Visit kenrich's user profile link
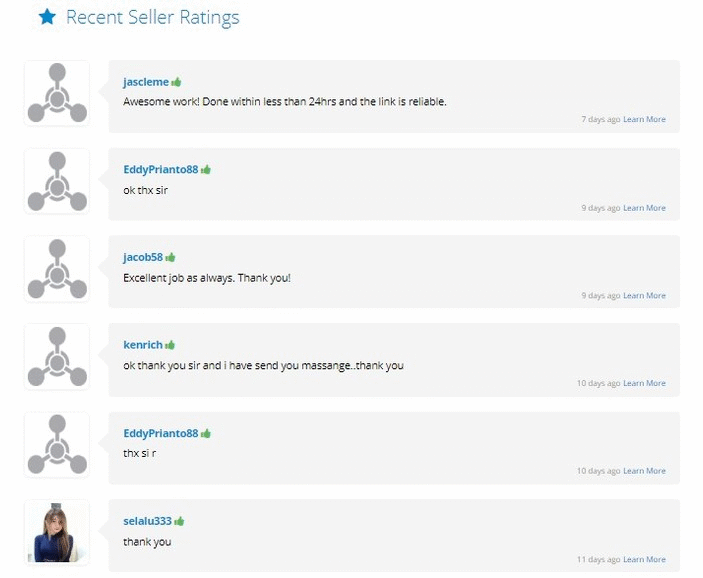 [x=143, y=345]
